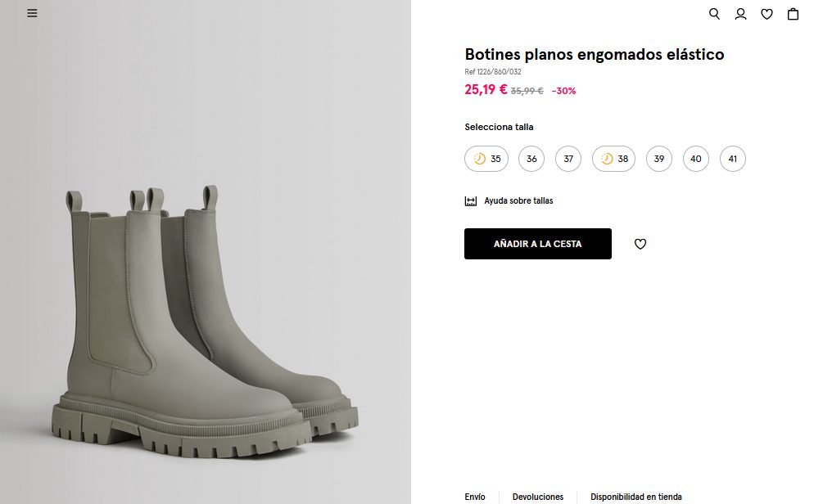814x504 pixels.
Task: Select size 36
Action: 531,159
